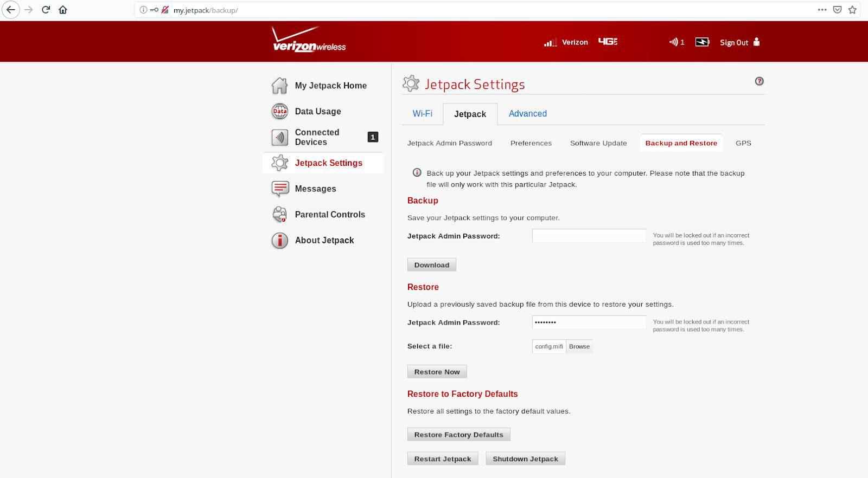
Task: Open page actions three-dot menu
Action: point(822,10)
